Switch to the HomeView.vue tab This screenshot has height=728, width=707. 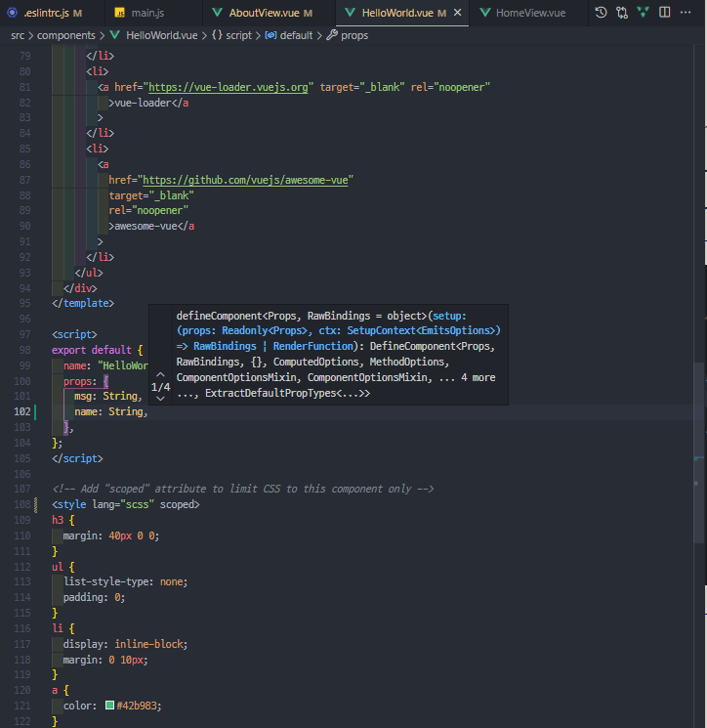click(x=530, y=13)
